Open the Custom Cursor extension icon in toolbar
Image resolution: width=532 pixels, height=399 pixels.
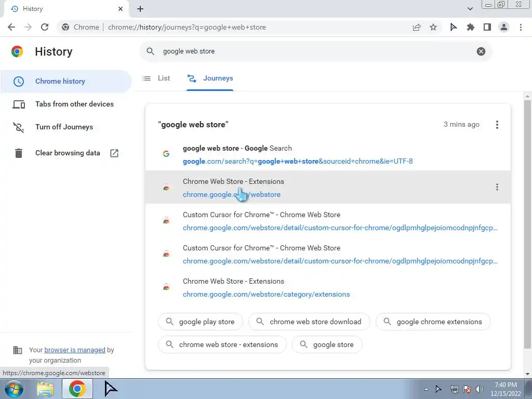click(x=453, y=27)
